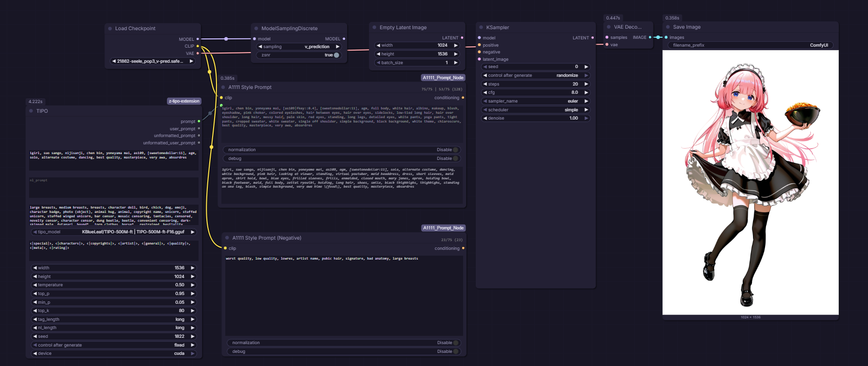
Task: Open the checkpoint name dropdown in Load Checkpoint
Action: (x=153, y=61)
